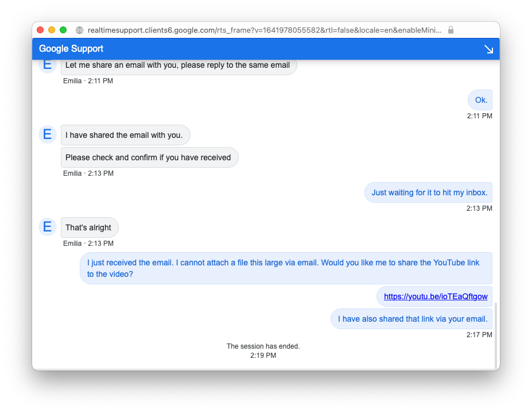Click Emilia's avatar beside 'I have shared the email'
This screenshot has width=532, height=413.
coord(47,134)
